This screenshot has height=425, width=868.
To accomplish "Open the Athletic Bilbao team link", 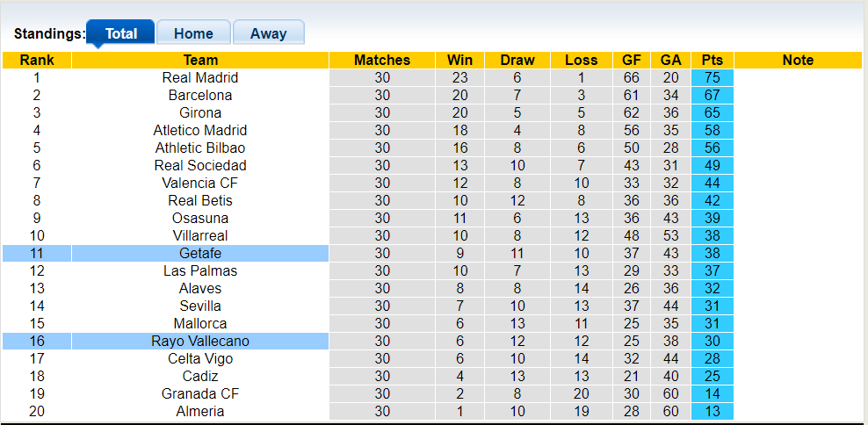I will click(x=200, y=148).
